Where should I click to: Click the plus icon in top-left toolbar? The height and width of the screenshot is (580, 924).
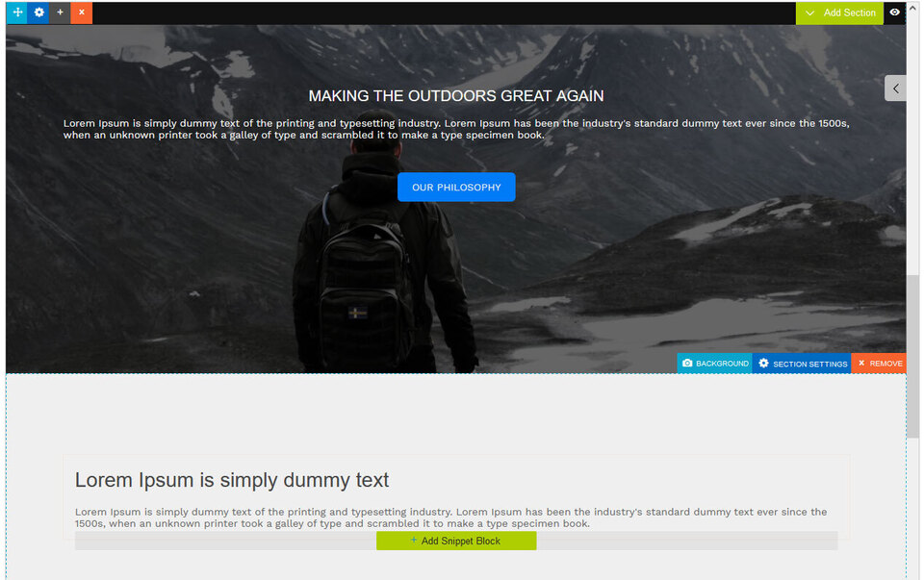(x=60, y=13)
